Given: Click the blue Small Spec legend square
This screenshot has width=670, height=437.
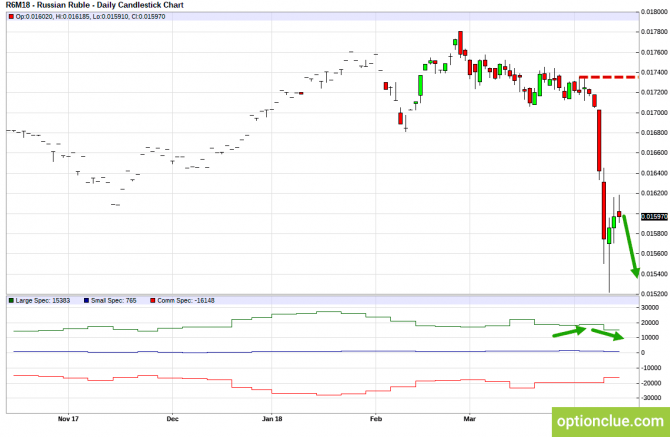Looking at the screenshot, I should click(x=87, y=301).
